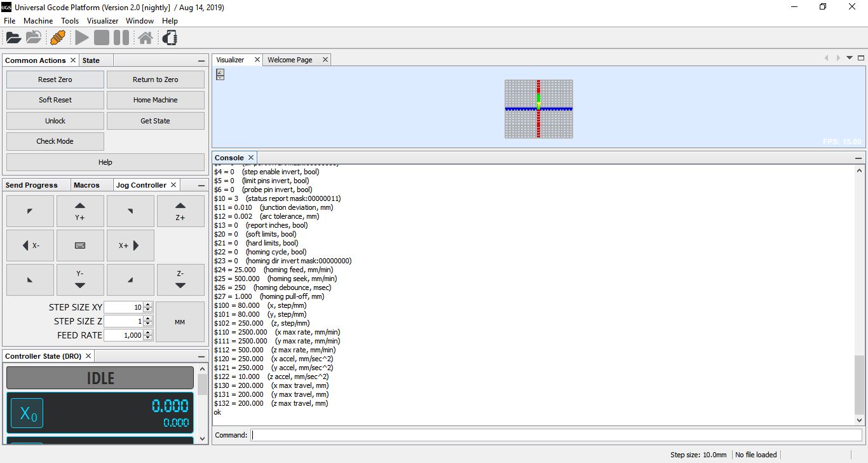
Task: Trigger a Soft Reset
Action: click(55, 100)
